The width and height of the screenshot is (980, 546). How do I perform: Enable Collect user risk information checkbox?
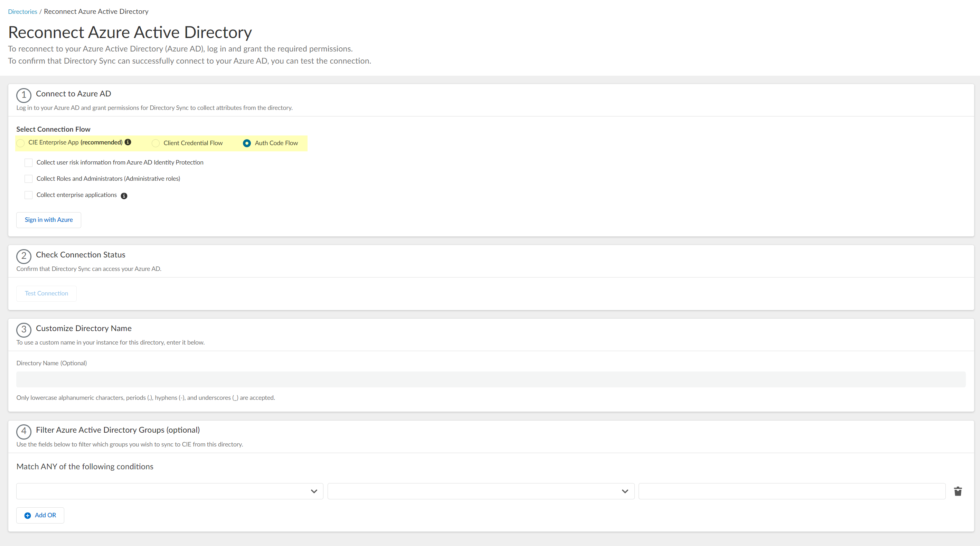click(x=29, y=163)
